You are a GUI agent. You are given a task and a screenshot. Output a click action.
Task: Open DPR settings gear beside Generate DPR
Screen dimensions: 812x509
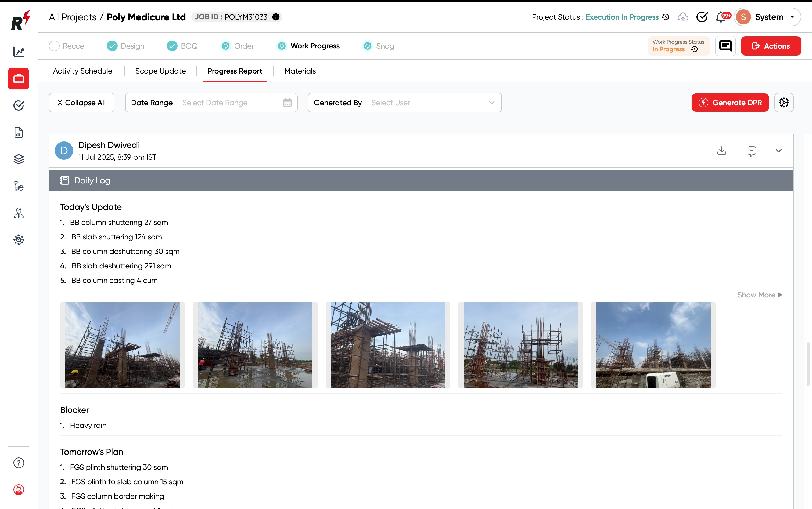(x=784, y=102)
